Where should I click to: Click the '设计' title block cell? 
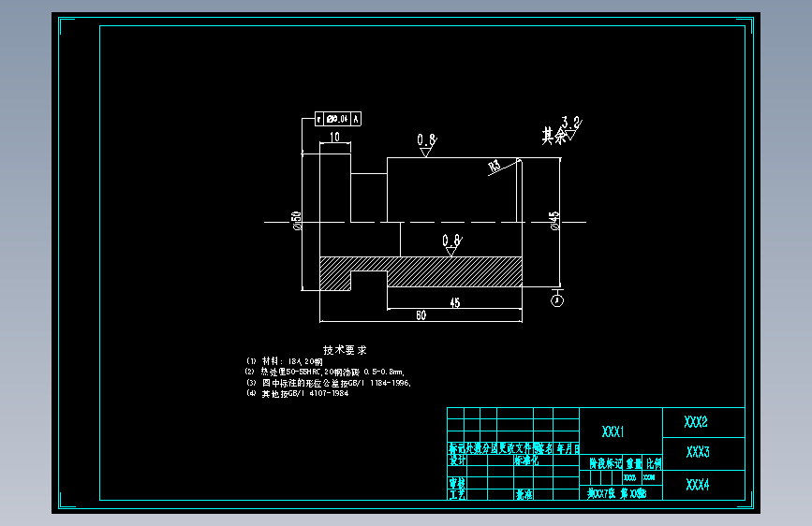coord(457,460)
